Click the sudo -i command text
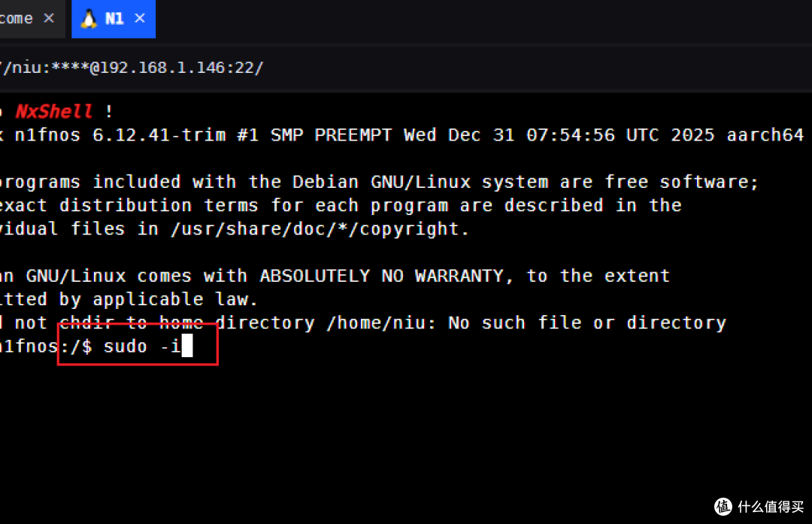Viewport: 812px width, 524px height. [142, 346]
